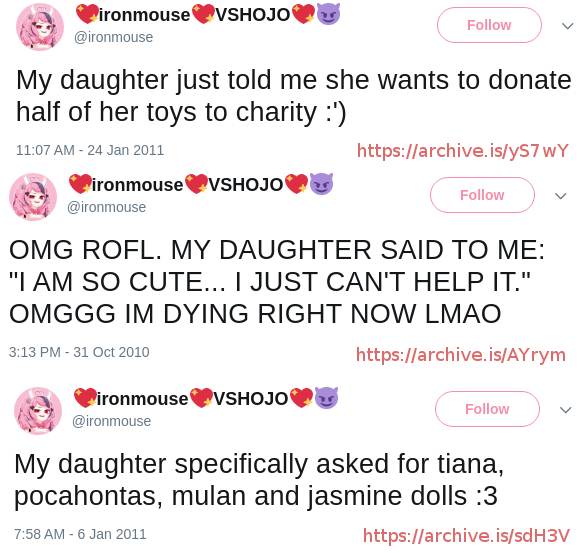The image size is (579, 553).
Task: Open ironmouse avatar on the dolls tweet
Action: click(x=38, y=410)
